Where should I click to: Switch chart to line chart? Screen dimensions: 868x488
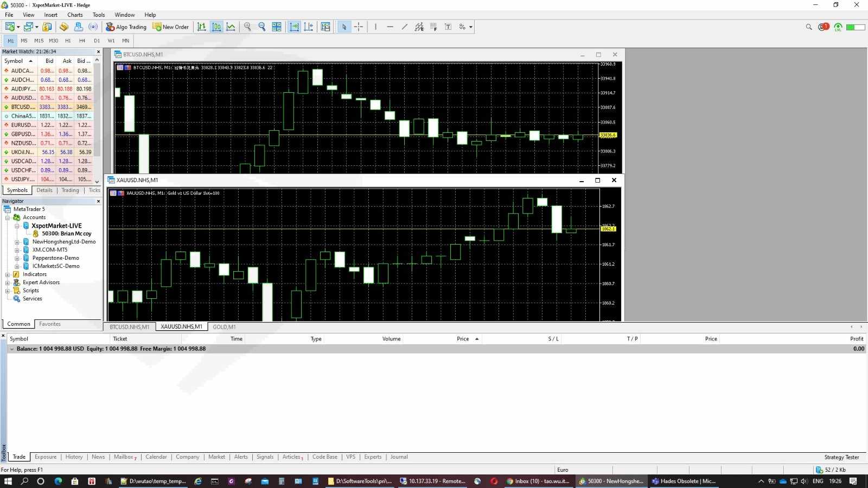[x=231, y=27]
